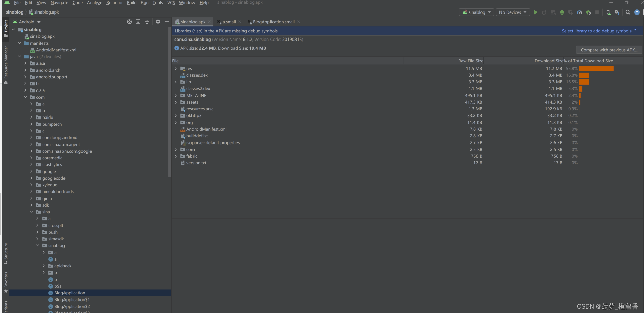
Task: Expand the okhttp3 folder in APK list
Action: point(176,116)
